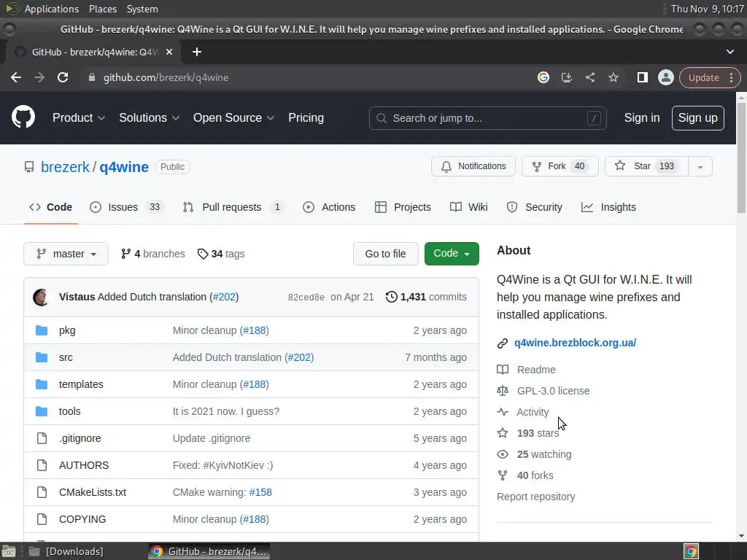Expand the tab search chevron in Chrome
Viewport: 747px width, 560px height.
click(x=729, y=52)
